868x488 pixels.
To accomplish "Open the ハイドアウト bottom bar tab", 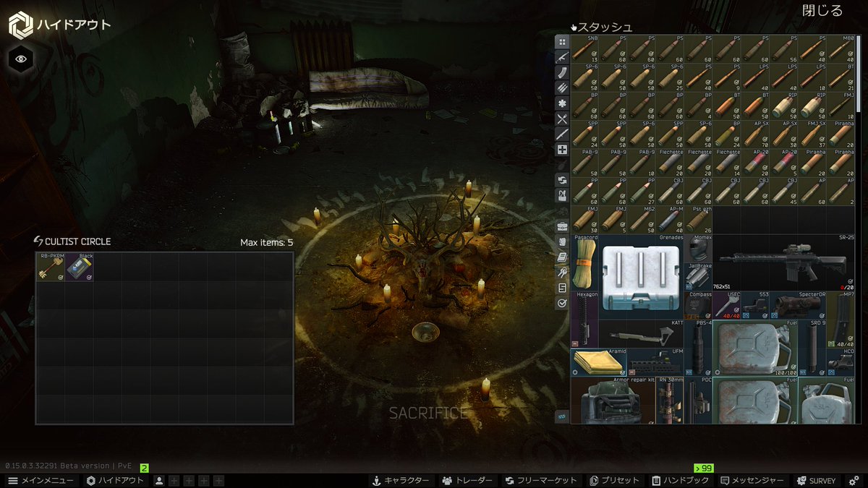I will [116, 481].
